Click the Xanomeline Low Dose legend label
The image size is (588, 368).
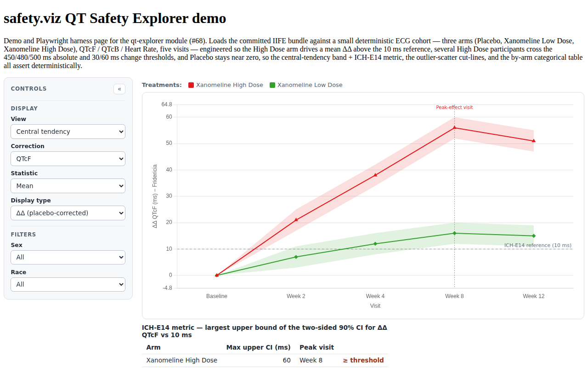click(x=310, y=85)
